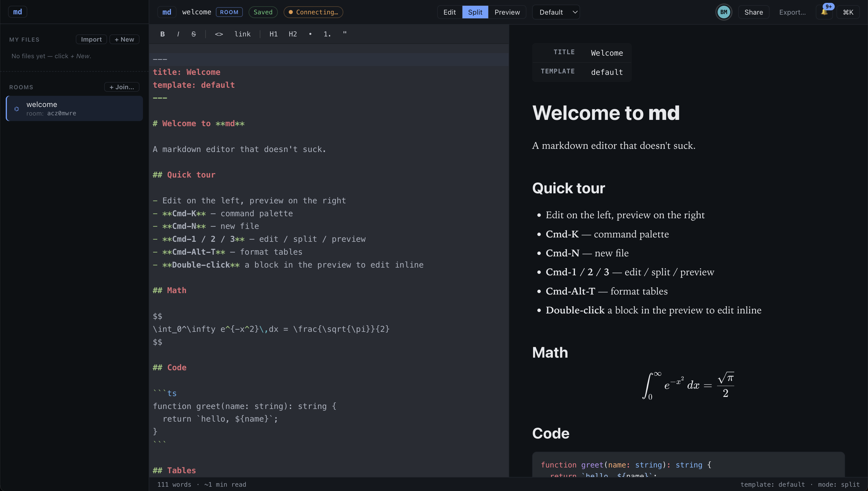Switch to Preview mode

point(507,12)
